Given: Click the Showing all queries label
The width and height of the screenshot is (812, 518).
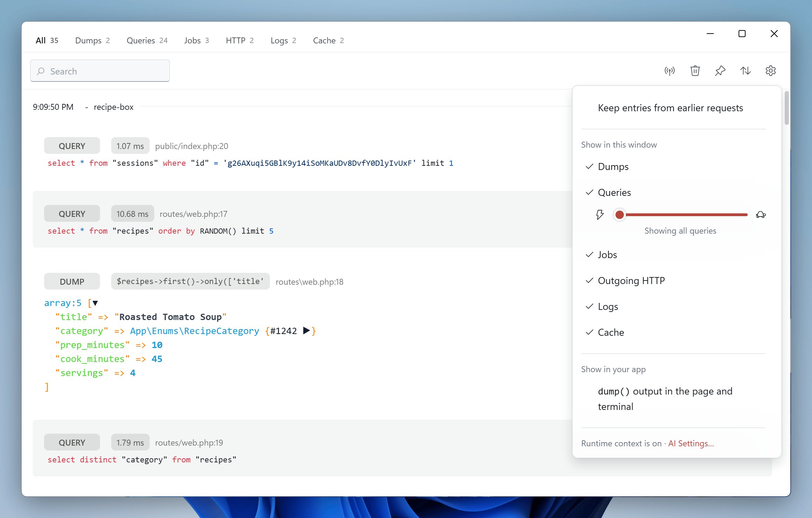Looking at the screenshot, I should coord(680,231).
